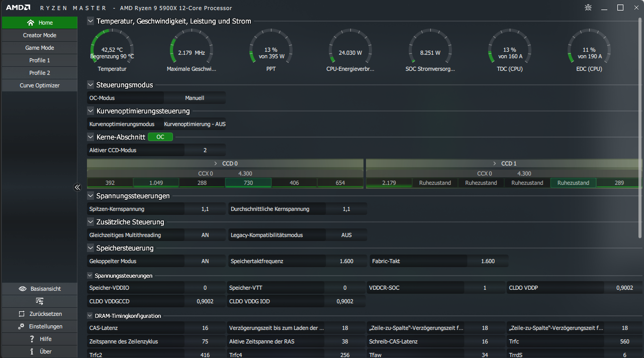Change OC-Modus Manuell value
Screen dimensions: 644x358
(x=195, y=98)
